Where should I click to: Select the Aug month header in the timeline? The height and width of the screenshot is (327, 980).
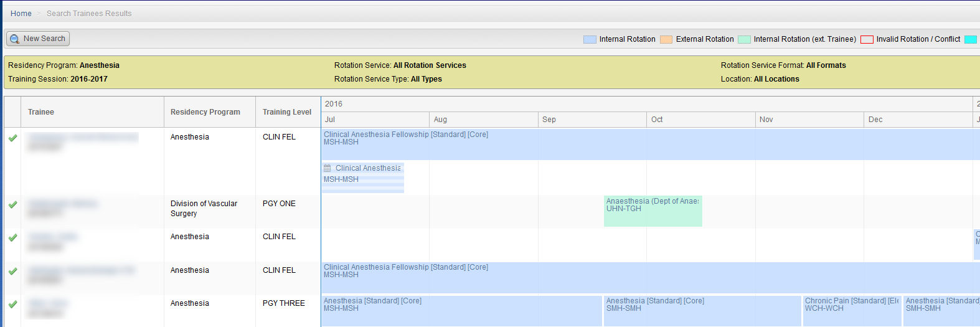(440, 120)
